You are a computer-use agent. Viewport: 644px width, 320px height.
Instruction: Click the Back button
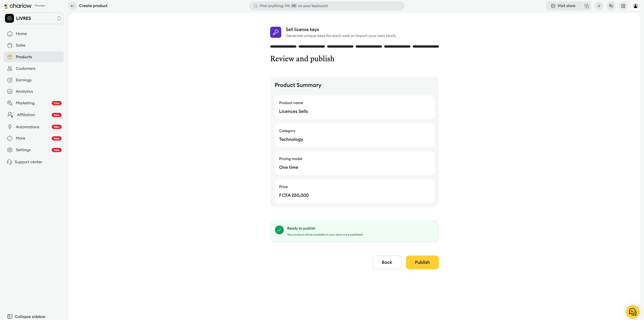pyautogui.click(x=387, y=262)
